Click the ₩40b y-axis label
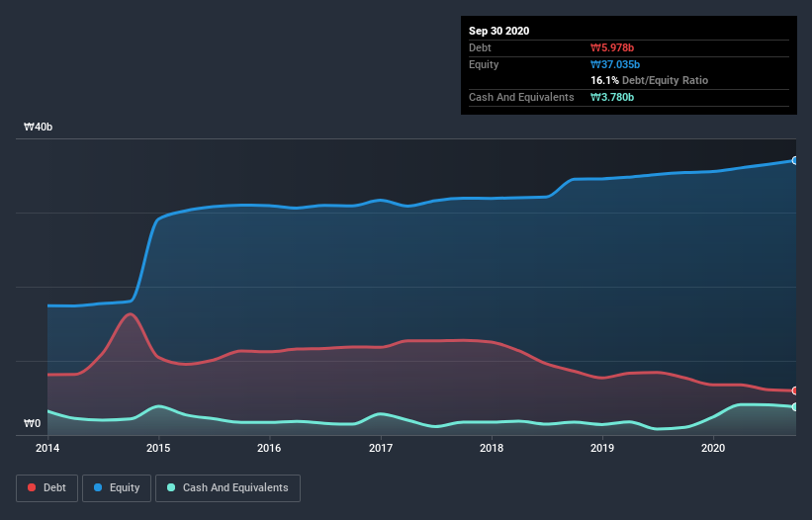The height and width of the screenshot is (520, 812). (38, 127)
